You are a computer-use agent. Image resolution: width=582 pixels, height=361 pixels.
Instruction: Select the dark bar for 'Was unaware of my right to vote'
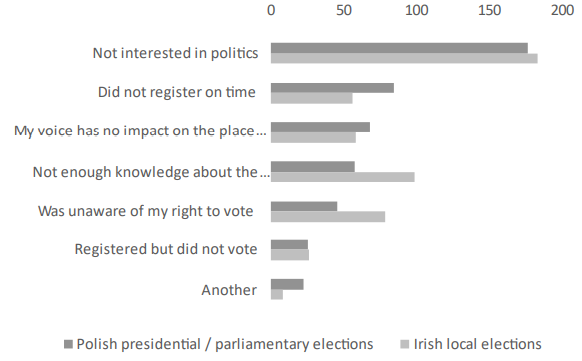click(304, 207)
